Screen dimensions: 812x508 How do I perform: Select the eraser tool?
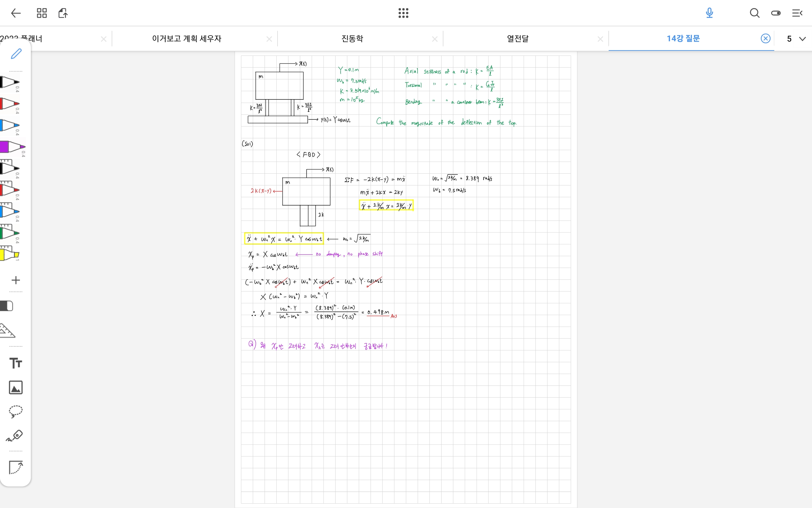click(7, 306)
